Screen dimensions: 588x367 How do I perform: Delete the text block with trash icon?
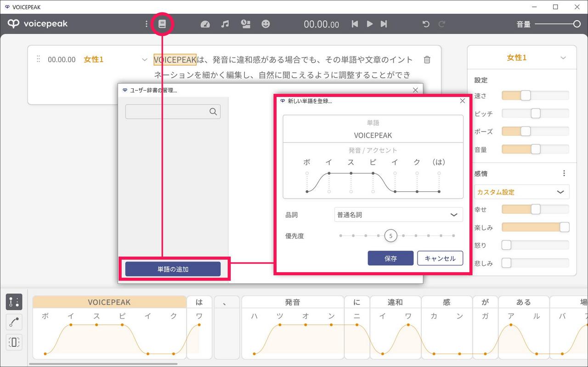(427, 59)
